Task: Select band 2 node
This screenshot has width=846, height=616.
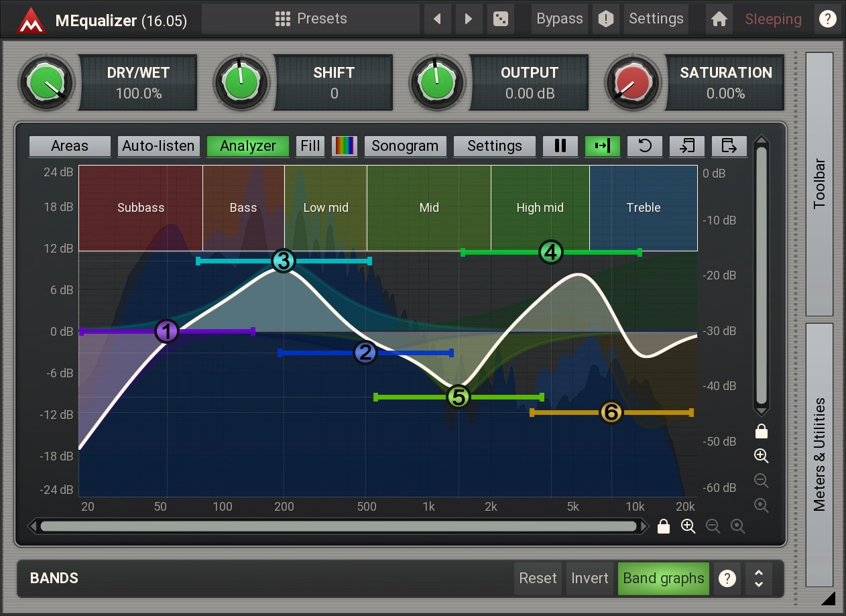Action: (365, 353)
